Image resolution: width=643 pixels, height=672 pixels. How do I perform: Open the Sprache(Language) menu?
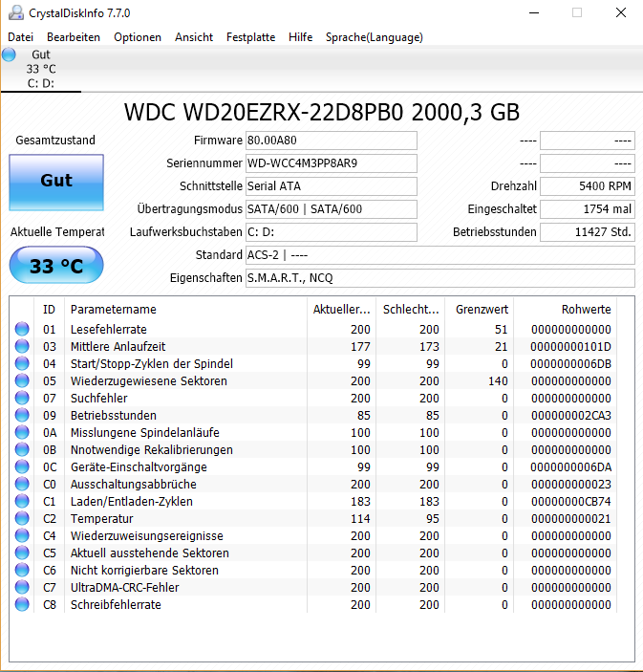374,37
